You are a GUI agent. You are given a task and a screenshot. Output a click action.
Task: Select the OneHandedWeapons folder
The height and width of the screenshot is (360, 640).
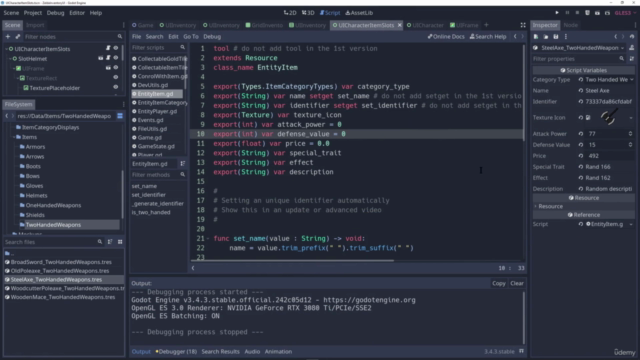(x=53, y=205)
